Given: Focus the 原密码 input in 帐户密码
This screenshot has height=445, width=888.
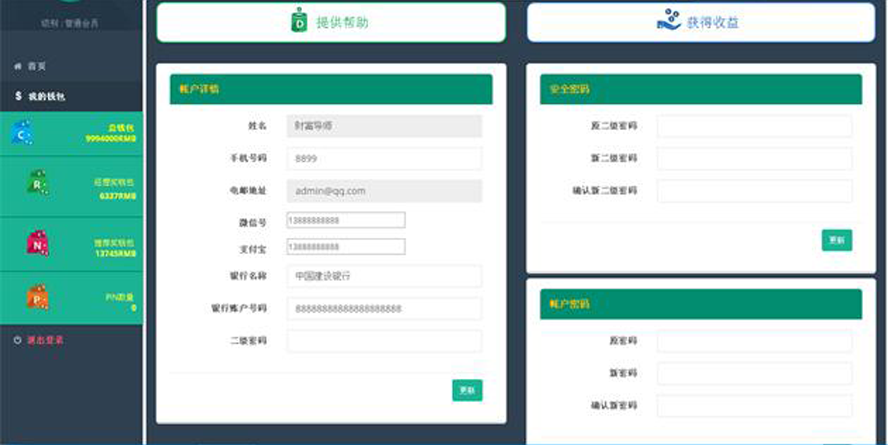Looking at the screenshot, I should point(754,341).
